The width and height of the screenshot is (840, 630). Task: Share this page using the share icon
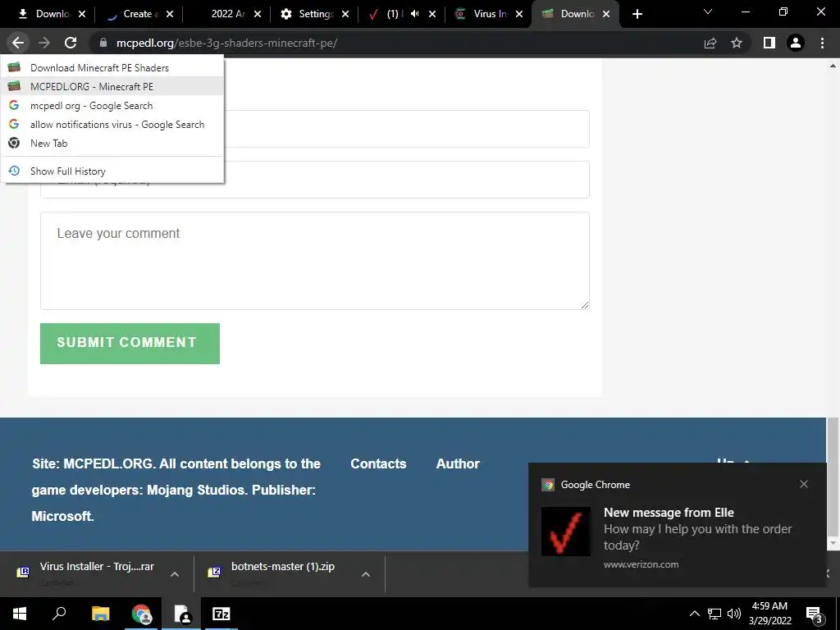pyautogui.click(x=710, y=43)
